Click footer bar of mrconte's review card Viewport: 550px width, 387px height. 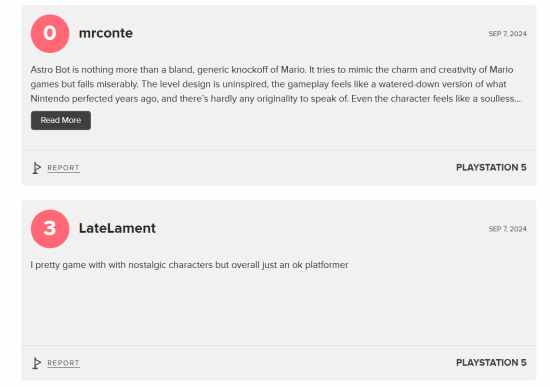pyautogui.click(x=279, y=168)
